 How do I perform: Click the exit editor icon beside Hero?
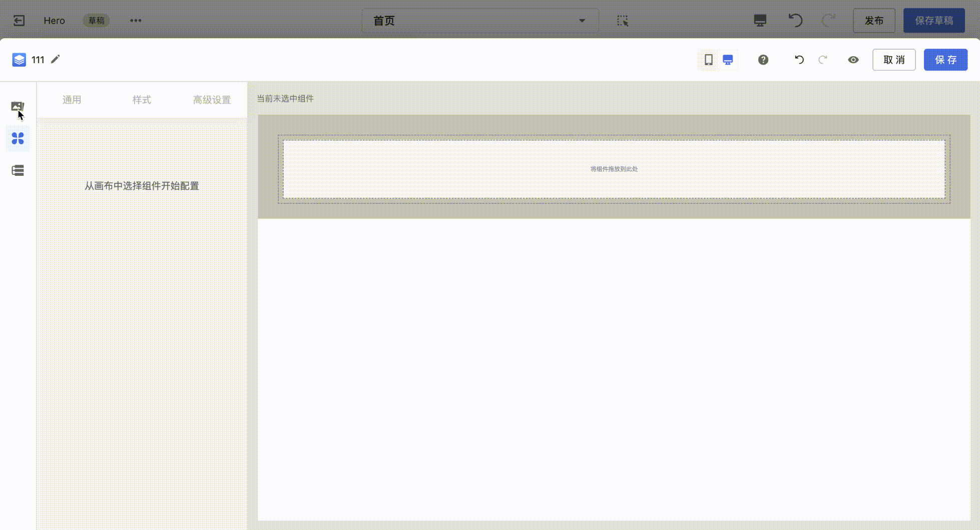(19, 21)
